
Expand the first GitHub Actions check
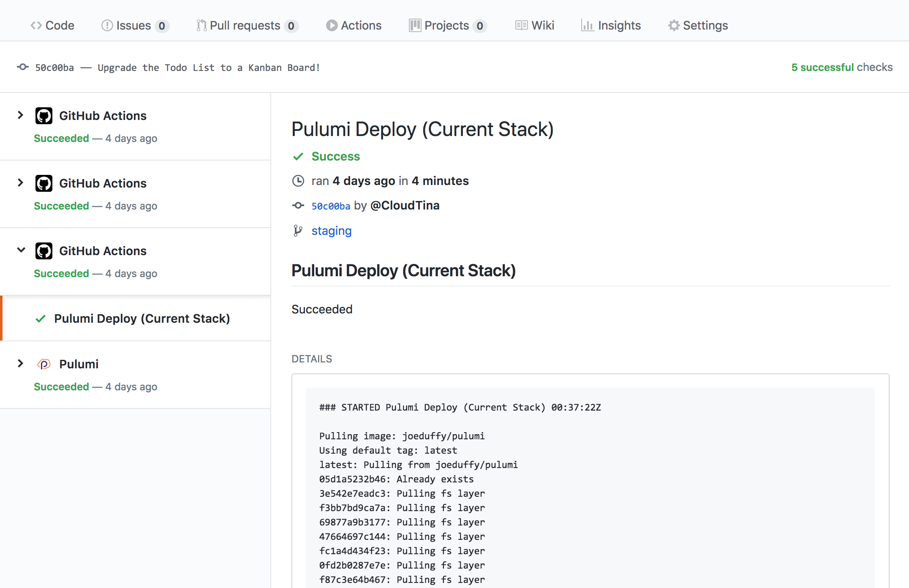[x=19, y=115]
